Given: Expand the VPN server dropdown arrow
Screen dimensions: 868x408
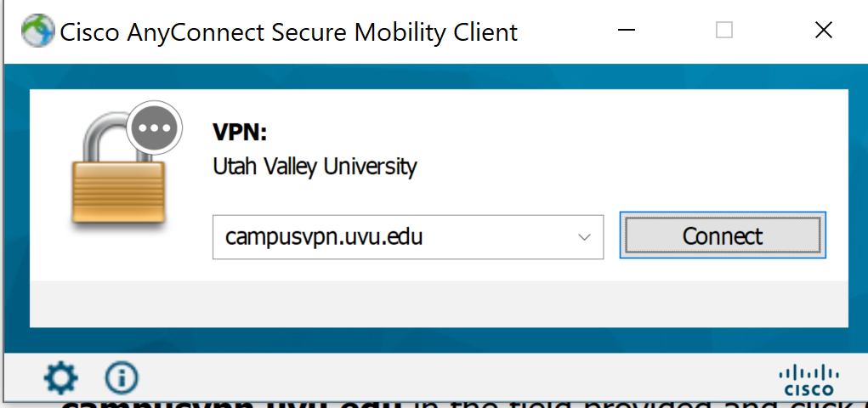Looking at the screenshot, I should tap(584, 237).
